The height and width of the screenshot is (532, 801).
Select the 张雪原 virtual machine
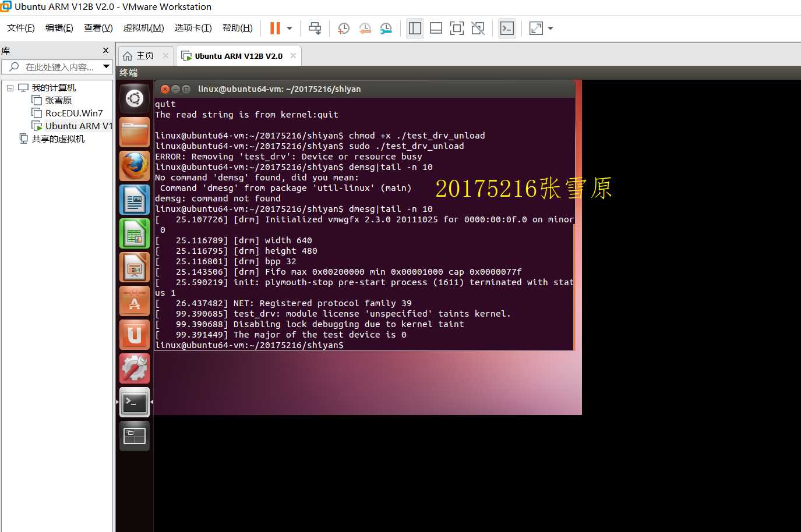click(58, 101)
